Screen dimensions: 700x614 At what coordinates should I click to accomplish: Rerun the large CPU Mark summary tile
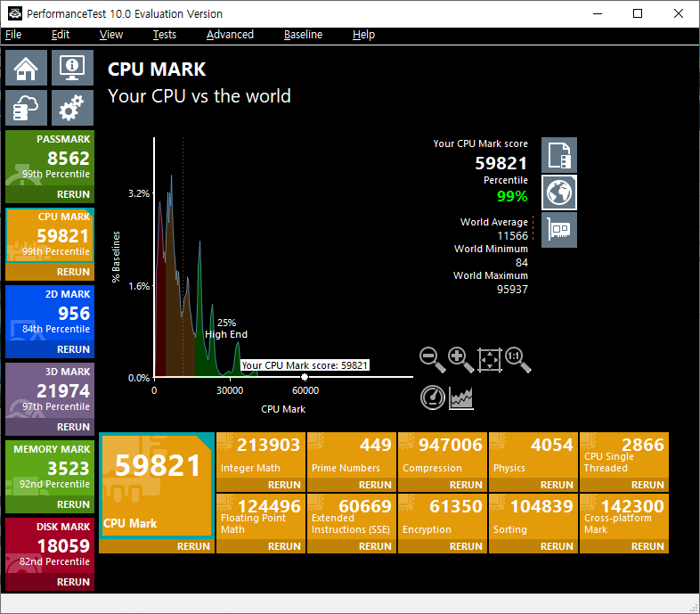[x=193, y=546]
